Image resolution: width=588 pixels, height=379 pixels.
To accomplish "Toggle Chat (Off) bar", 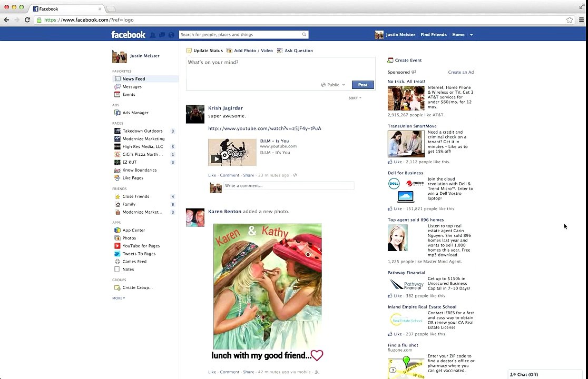I will pos(545,374).
